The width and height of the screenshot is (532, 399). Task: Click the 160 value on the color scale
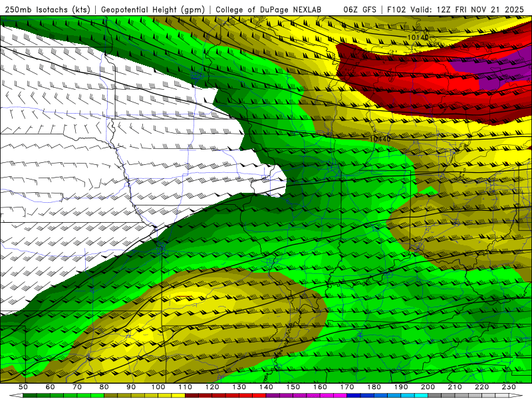(x=320, y=387)
